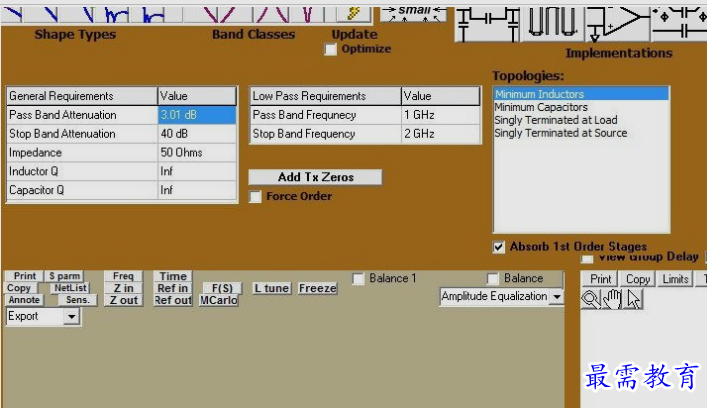Click the Add Tx Zeros button
Viewport: 707px width, 408px height.
click(x=315, y=177)
